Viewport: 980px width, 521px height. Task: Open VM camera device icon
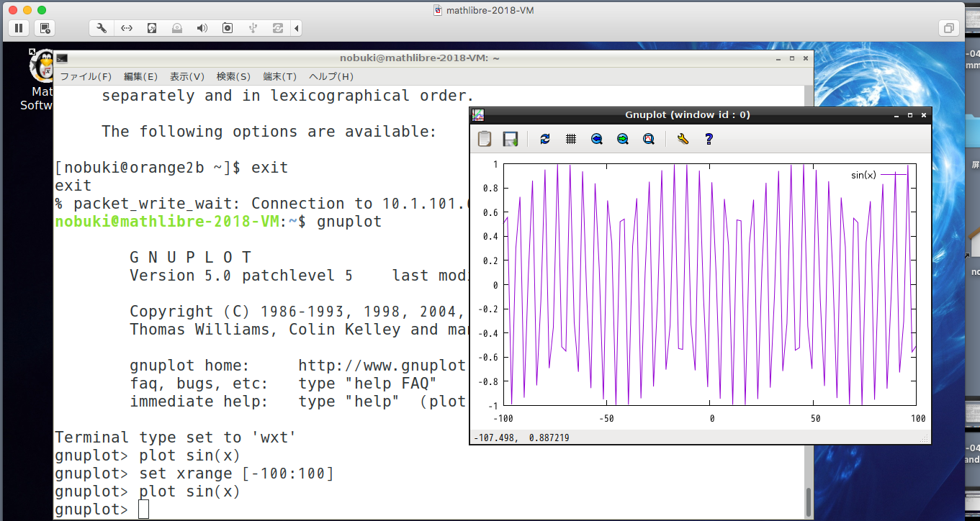point(228,28)
